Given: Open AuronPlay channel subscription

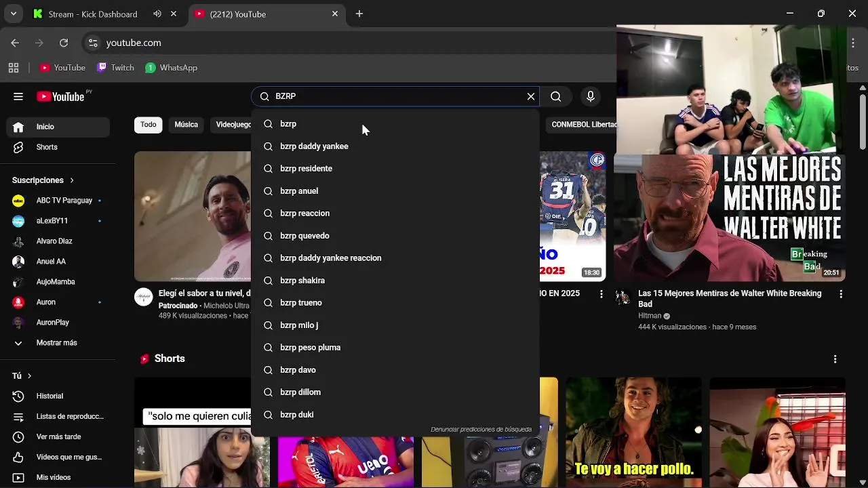Looking at the screenshot, I should 58,323.
